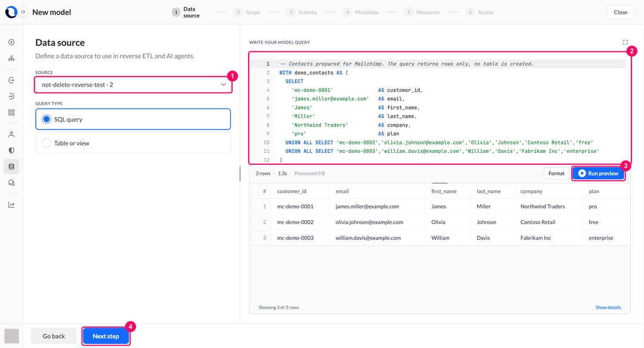The image size is (644, 348).
Task: Select the SQL query radio option
Action: pyautogui.click(x=133, y=119)
